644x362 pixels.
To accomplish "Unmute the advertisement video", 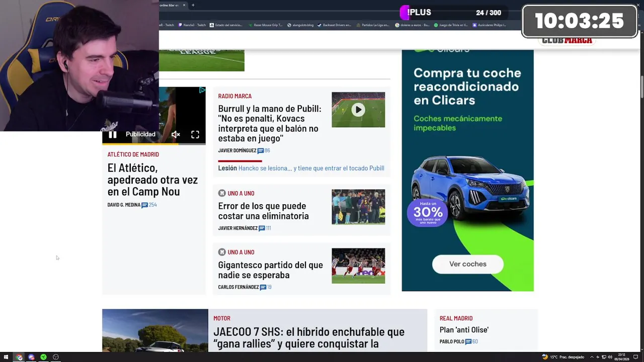I will 176,134.
